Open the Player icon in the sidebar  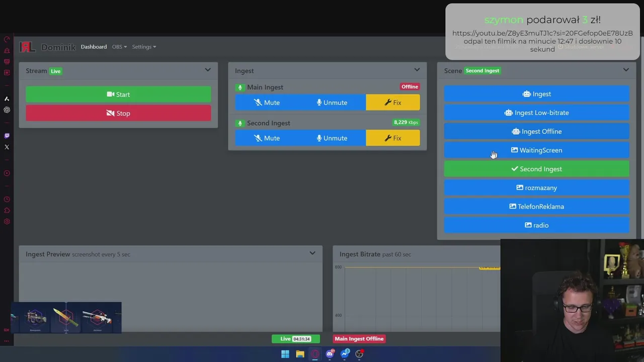[7, 173]
